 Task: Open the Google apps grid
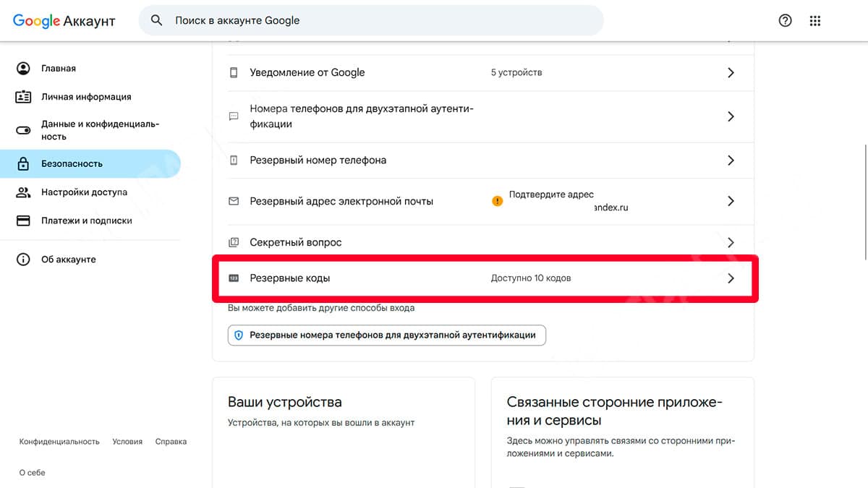[x=815, y=21]
